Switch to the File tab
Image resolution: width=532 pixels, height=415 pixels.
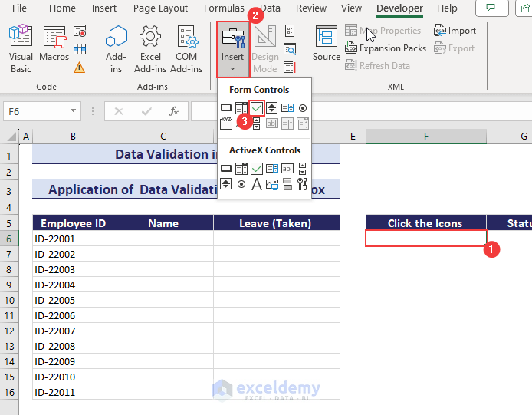coord(19,8)
